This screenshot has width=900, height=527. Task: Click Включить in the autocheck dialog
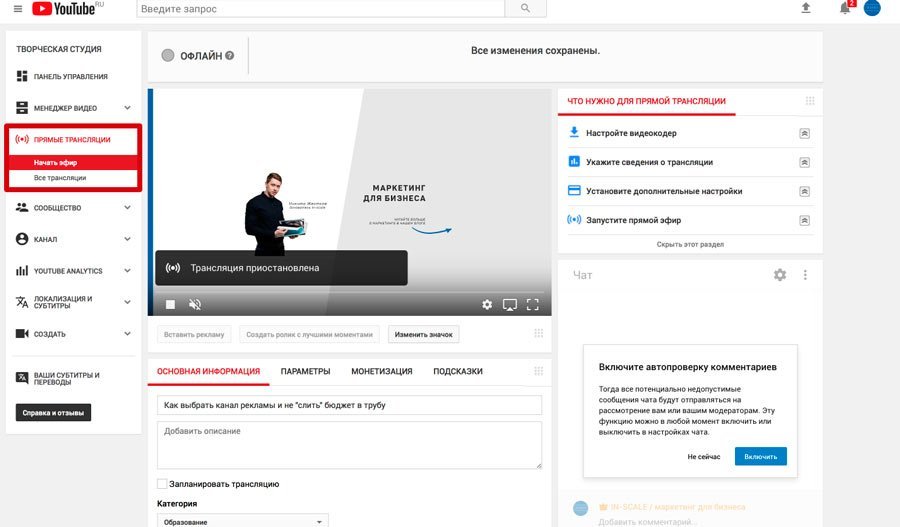(x=761, y=456)
